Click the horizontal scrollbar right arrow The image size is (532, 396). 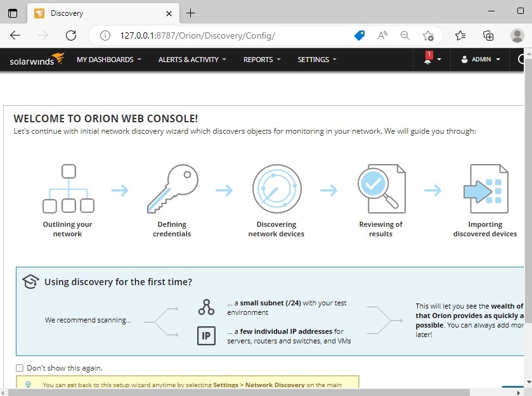pyautogui.click(x=519, y=393)
